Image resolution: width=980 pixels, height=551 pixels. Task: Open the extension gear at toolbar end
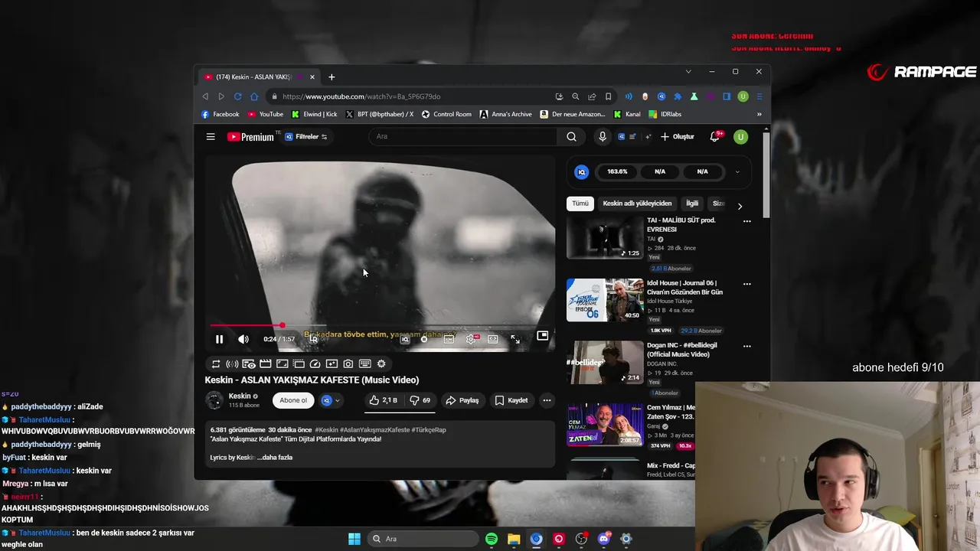[x=381, y=364]
